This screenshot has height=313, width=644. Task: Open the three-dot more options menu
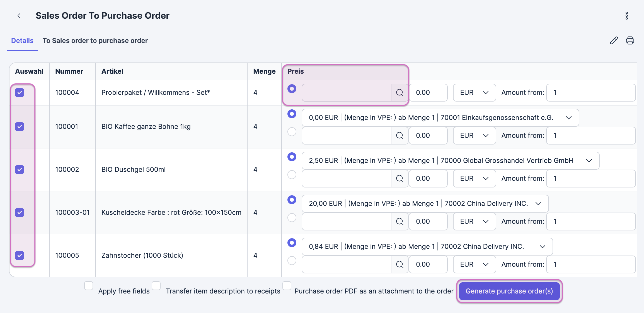tap(626, 16)
